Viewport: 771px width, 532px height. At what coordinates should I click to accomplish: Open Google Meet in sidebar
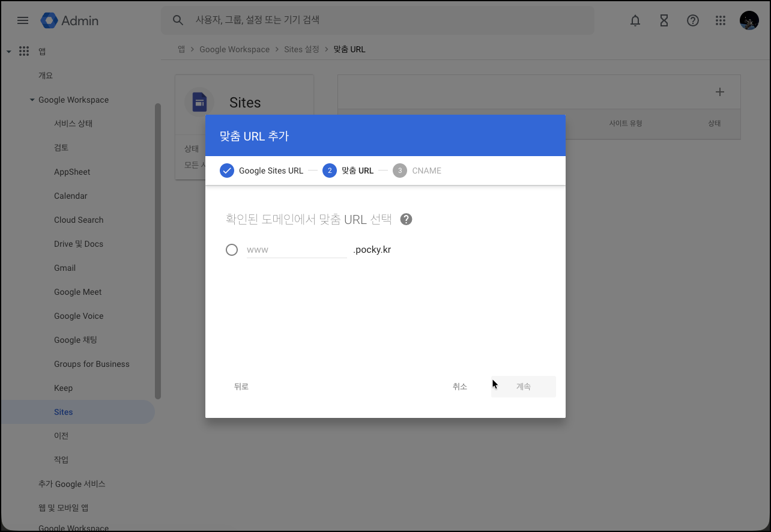pos(78,292)
